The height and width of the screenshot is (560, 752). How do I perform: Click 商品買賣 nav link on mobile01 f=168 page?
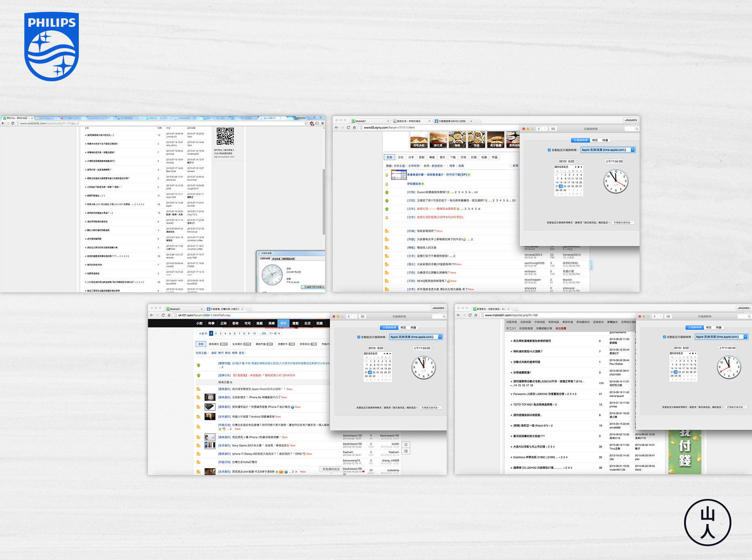coord(560,328)
